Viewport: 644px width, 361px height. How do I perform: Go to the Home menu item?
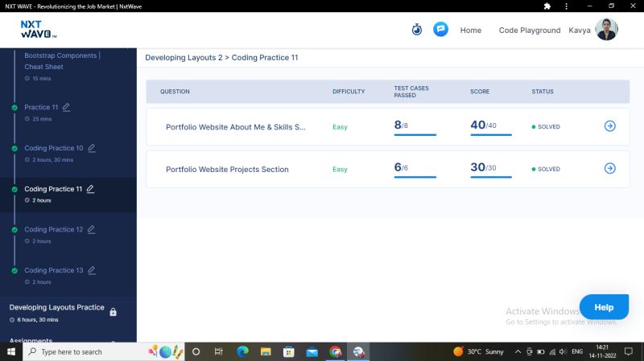pyautogui.click(x=470, y=31)
